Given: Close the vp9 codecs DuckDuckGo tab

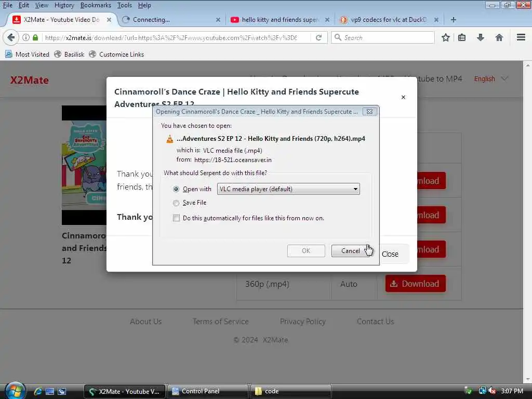Looking at the screenshot, I should point(436,20).
